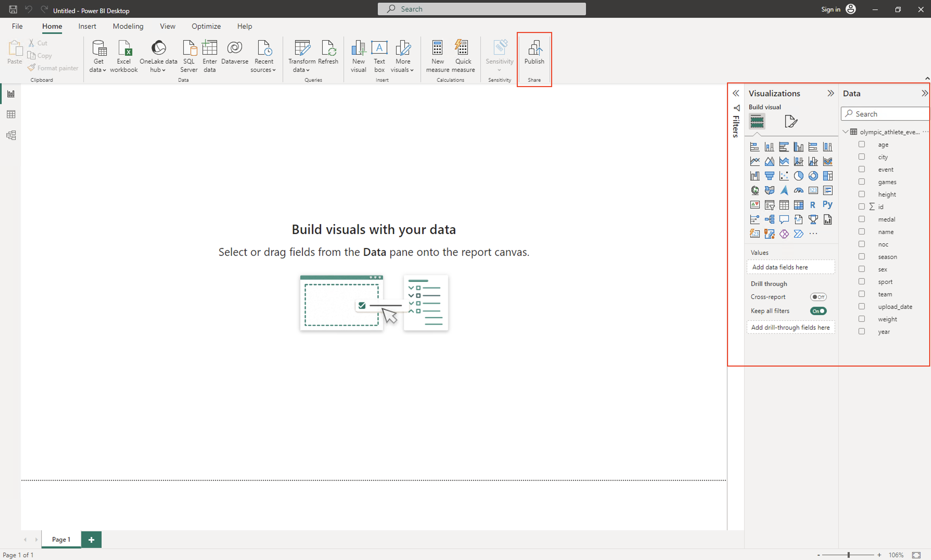
Task: Check the medal field
Action: point(862,219)
